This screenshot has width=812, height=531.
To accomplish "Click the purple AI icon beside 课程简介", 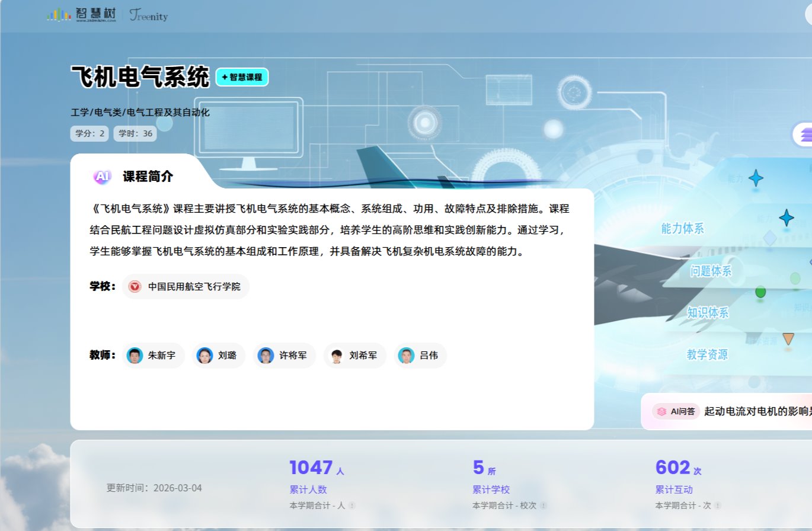I will (102, 176).
